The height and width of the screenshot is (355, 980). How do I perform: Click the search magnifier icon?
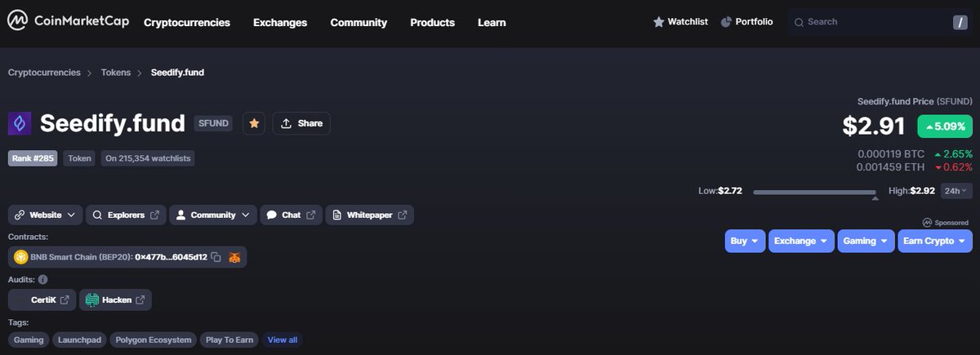click(800, 23)
